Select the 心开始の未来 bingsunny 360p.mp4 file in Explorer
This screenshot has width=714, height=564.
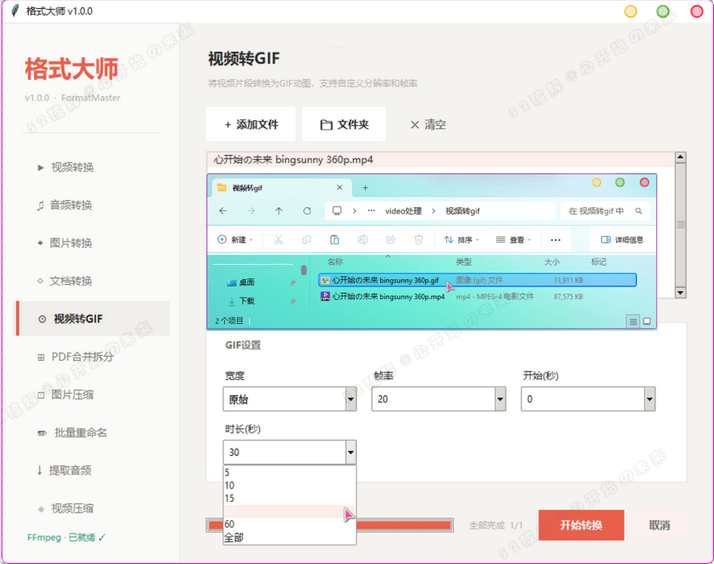click(477, 296)
